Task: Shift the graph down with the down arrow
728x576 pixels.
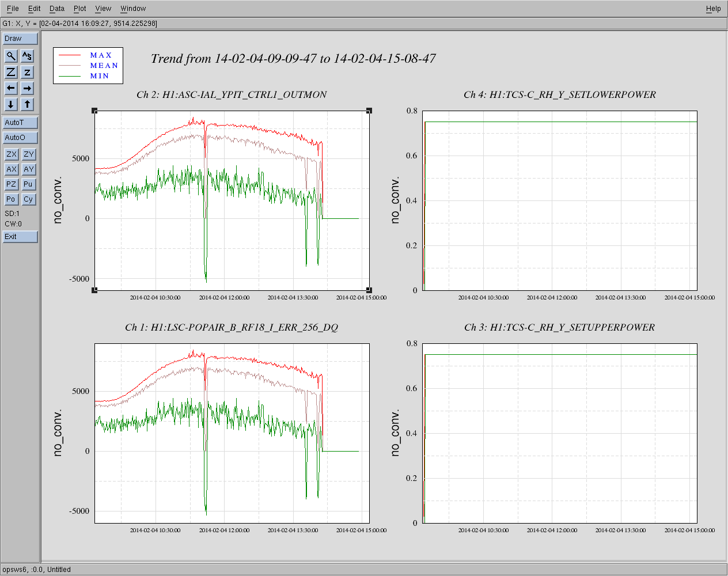Action: pos(11,104)
